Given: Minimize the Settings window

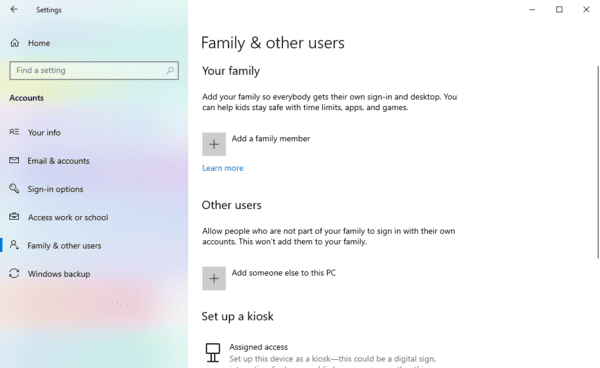Looking at the screenshot, I should tap(532, 10).
